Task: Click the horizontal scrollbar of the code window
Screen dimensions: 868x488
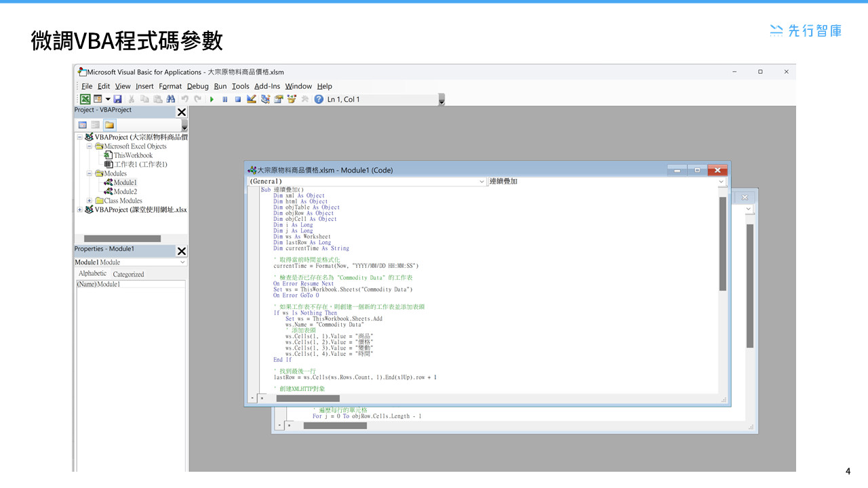Action: 307,399
